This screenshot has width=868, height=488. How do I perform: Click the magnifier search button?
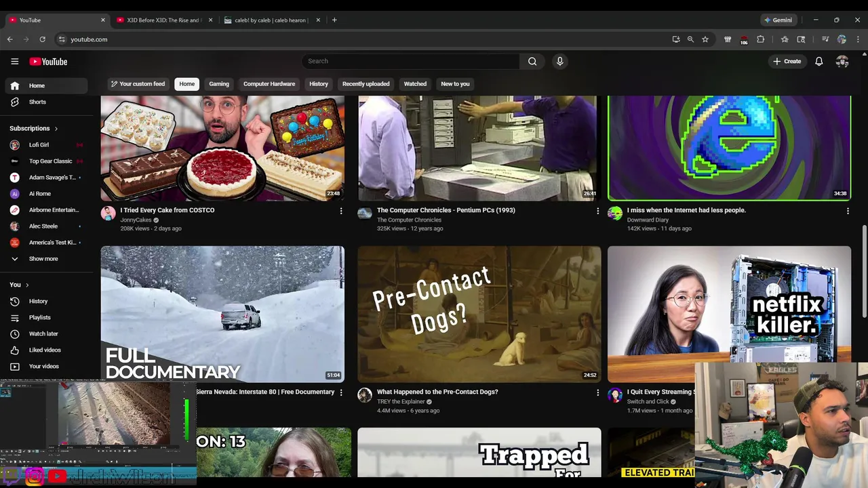(532, 61)
